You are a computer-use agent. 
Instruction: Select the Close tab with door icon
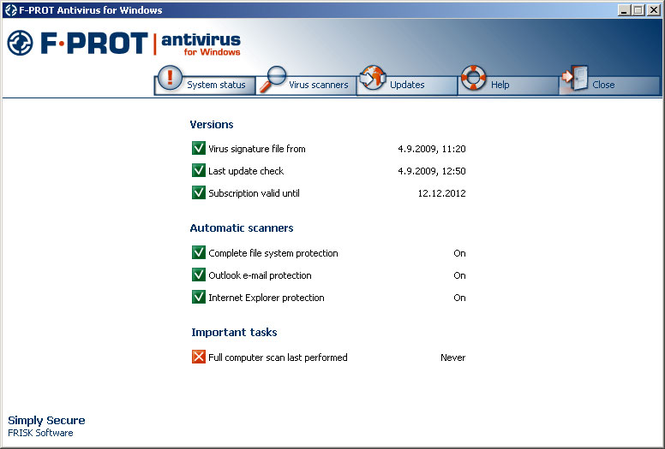click(609, 85)
